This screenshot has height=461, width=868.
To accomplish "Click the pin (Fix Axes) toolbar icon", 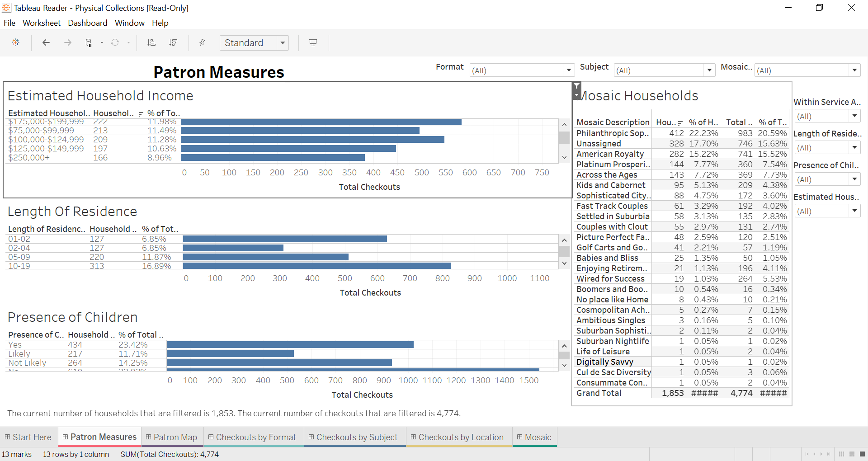I will click(202, 42).
